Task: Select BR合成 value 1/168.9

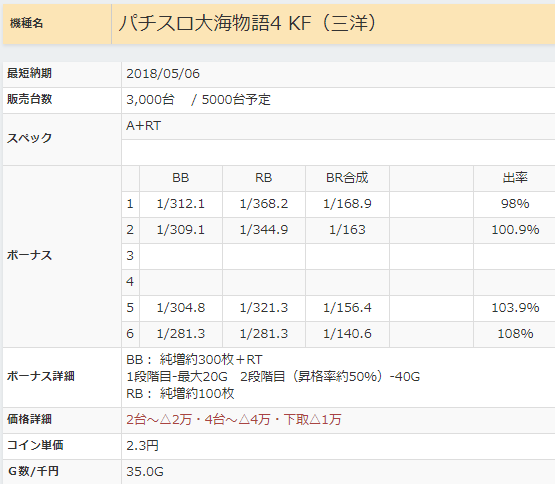Action: click(x=347, y=204)
